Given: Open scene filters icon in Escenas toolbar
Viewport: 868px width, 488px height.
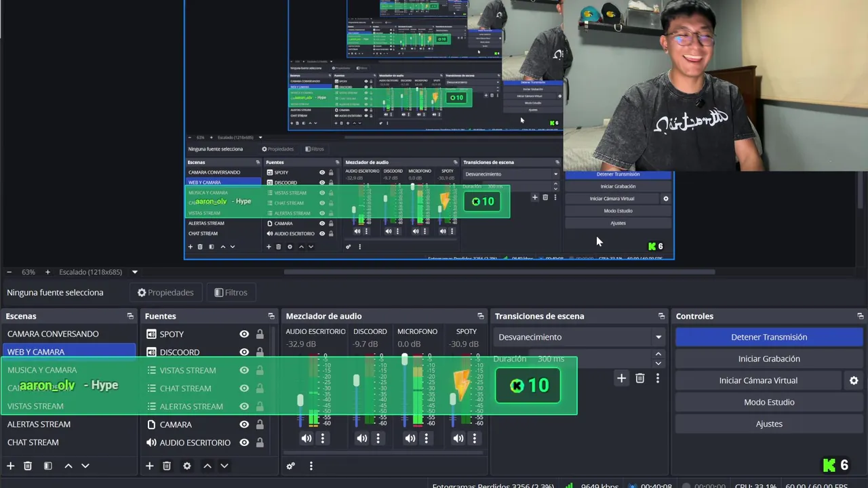Looking at the screenshot, I should pos(47,466).
